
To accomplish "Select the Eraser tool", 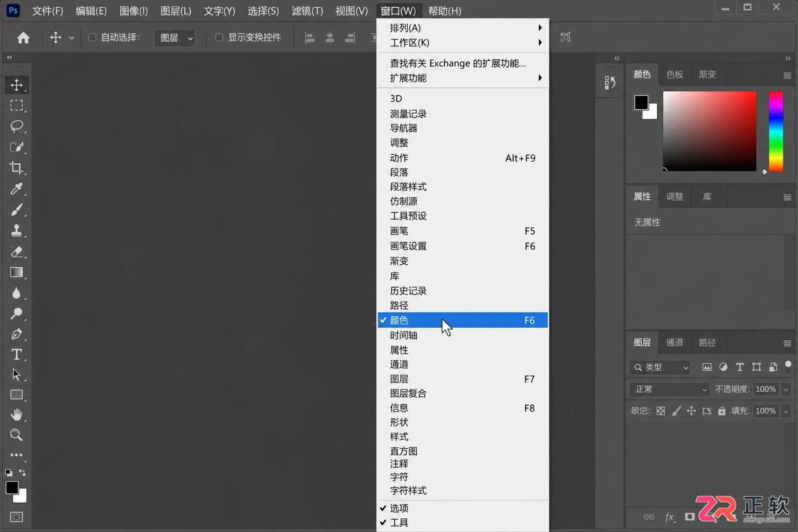I will pos(17,252).
